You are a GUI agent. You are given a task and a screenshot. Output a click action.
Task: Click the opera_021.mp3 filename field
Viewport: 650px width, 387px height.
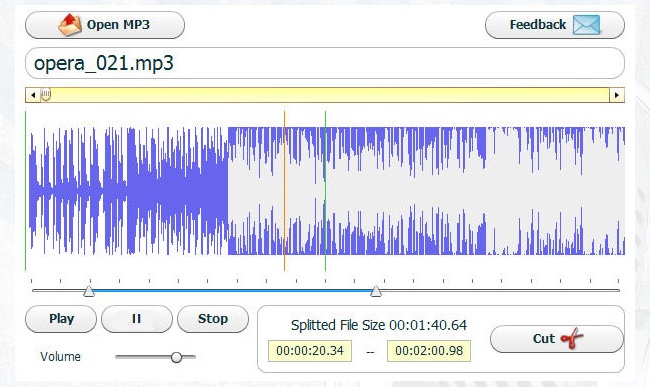click(x=325, y=63)
